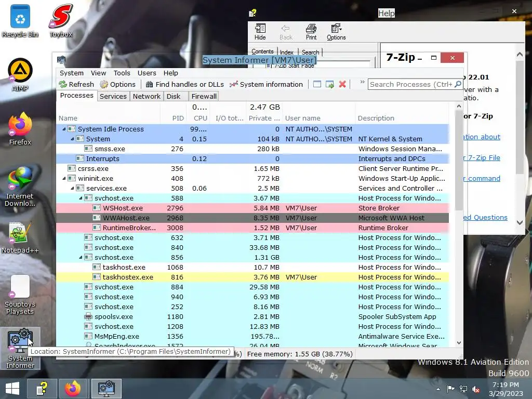Viewport: 532px width, 399px height.
Task: Click the Refresh toolbar button
Action: [76, 85]
